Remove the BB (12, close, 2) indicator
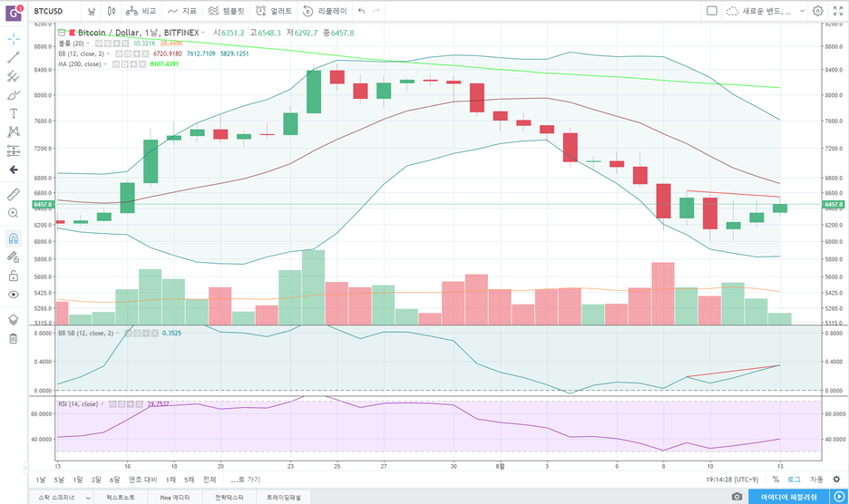849x504 pixels. 145,53
